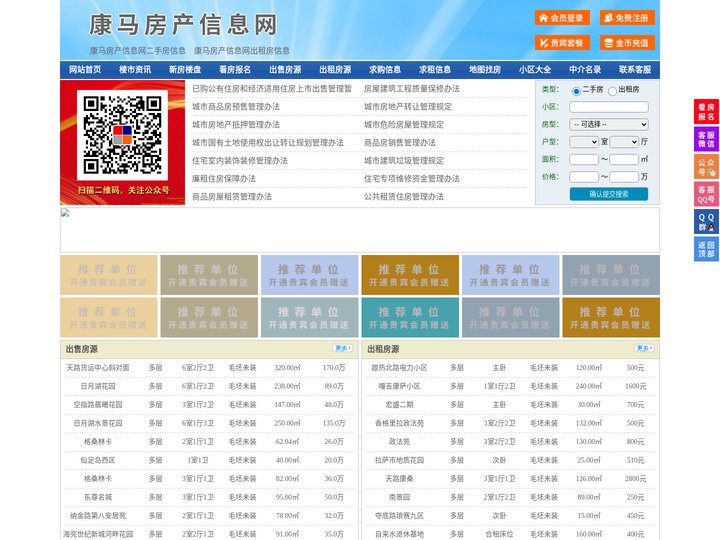
Task: Open the 地图找房 navigation item
Action: tap(485, 70)
